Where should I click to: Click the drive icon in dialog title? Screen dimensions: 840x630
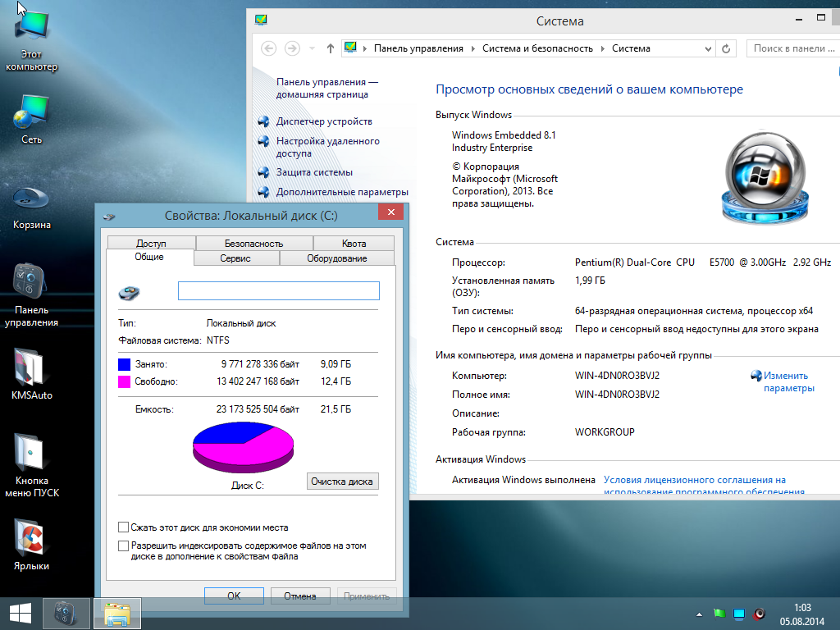(109, 217)
